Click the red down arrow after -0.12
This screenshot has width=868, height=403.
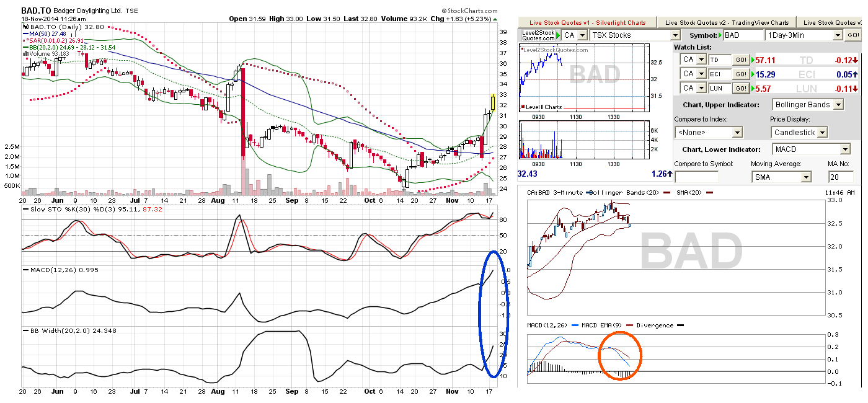(855, 60)
